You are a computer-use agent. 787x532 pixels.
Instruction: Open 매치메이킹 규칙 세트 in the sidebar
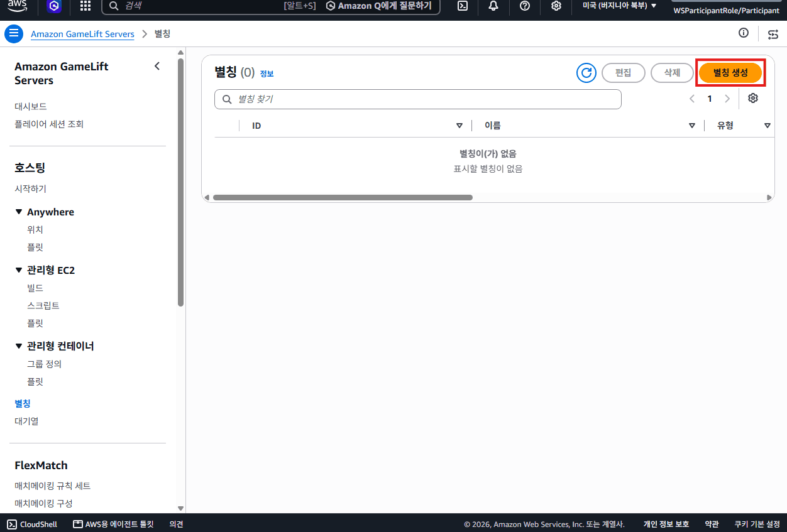point(53,486)
